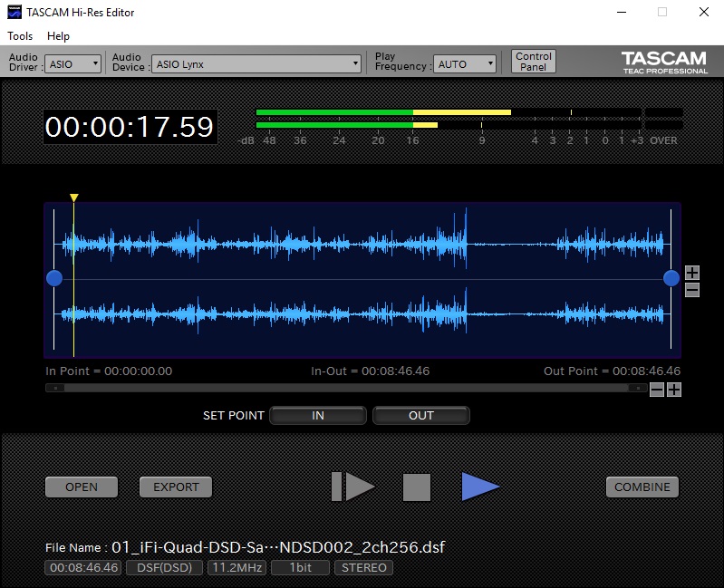
Task: Click the horizontal waveform scrollbar
Action: tap(346, 388)
